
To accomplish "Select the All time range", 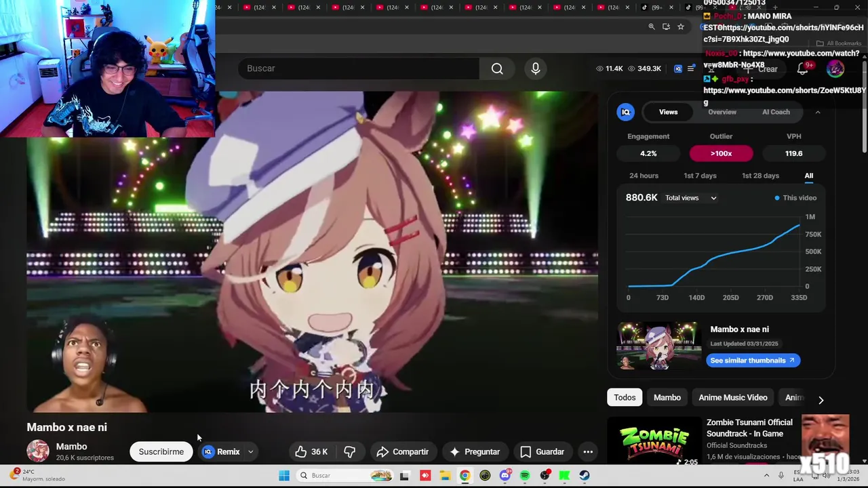I will click(809, 176).
